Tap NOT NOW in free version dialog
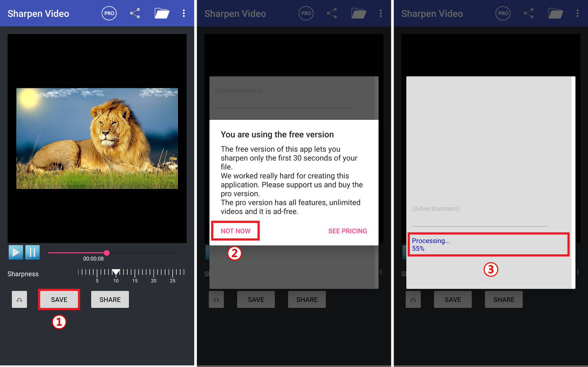This screenshot has width=588, height=367. coord(236,231)
